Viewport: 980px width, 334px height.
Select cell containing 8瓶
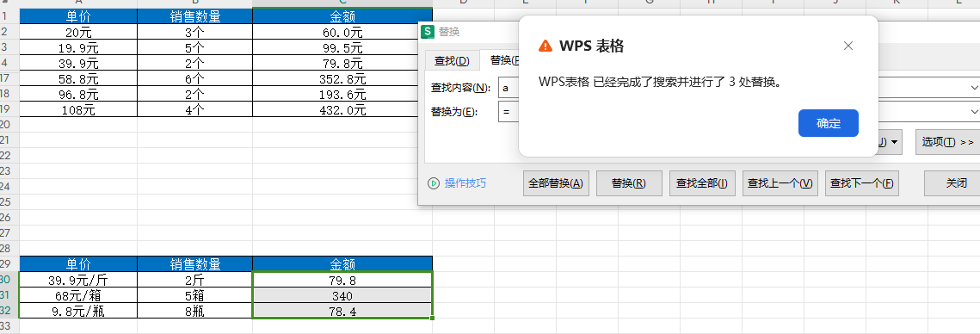[195, 311]
